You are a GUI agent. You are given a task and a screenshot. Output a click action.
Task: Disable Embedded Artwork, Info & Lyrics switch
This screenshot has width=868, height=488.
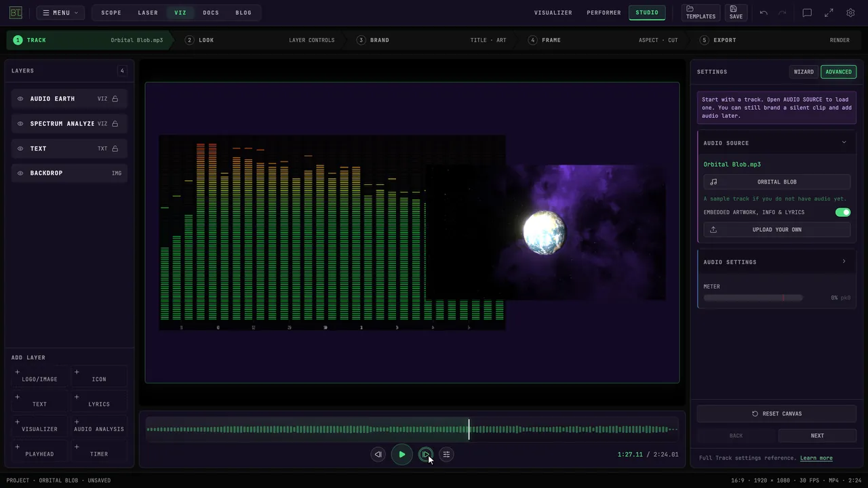click(843, 212)
